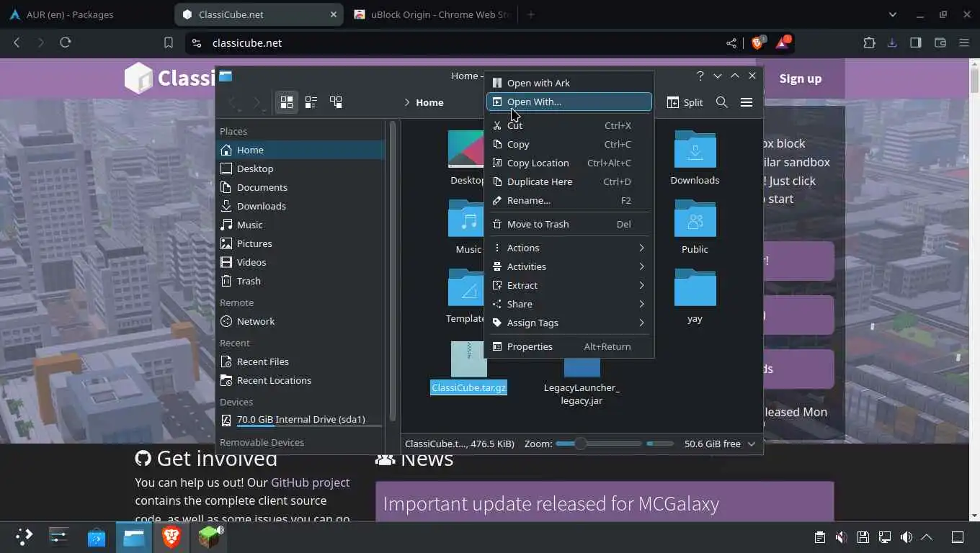This screenshot has width=980, height=553.
Task: Click the bookmark icon beside the address bar
Action: 168,42
